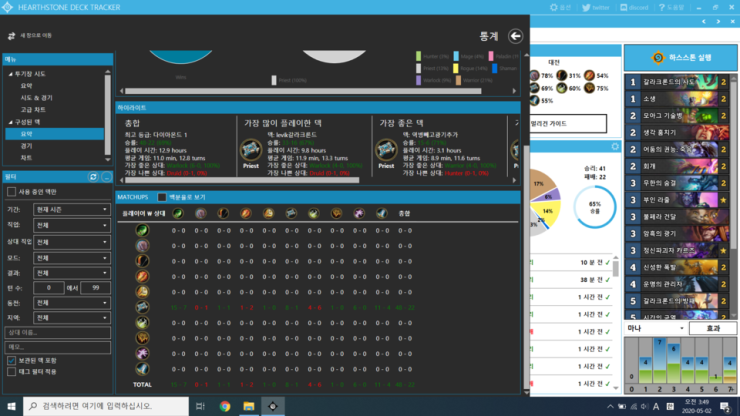Open the 지역 dropdown
The width and height of the screenshot is (740, 416).
click(x=72, y=318)
